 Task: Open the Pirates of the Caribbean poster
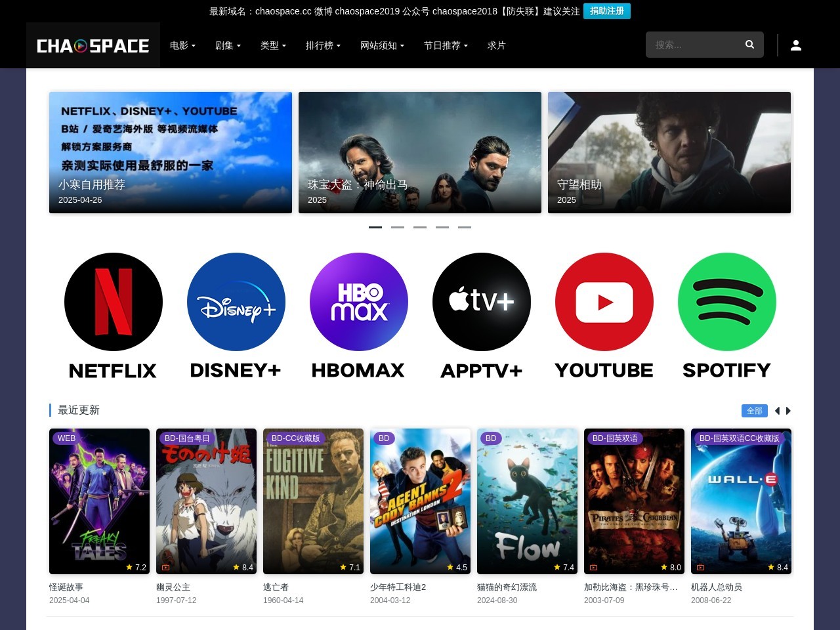634,501
